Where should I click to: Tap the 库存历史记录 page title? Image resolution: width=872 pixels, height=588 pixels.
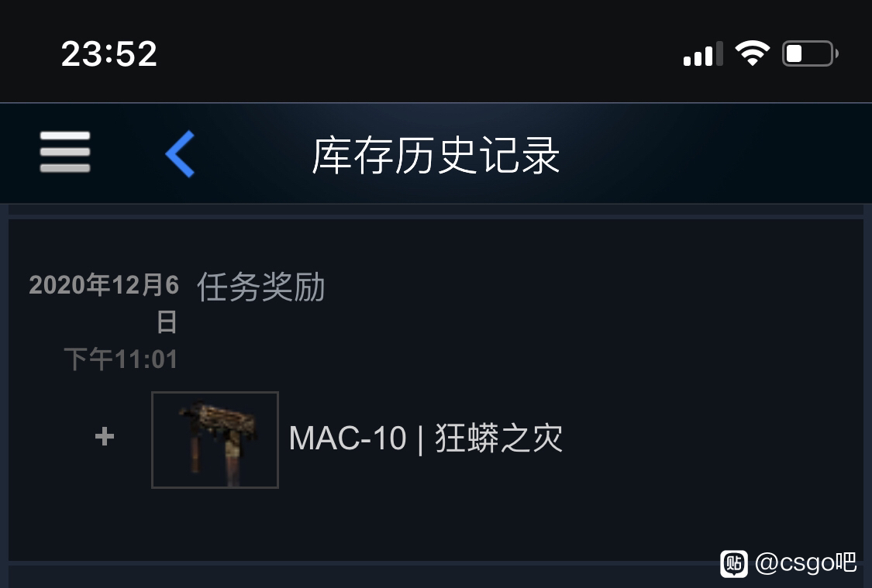point(436,156)
